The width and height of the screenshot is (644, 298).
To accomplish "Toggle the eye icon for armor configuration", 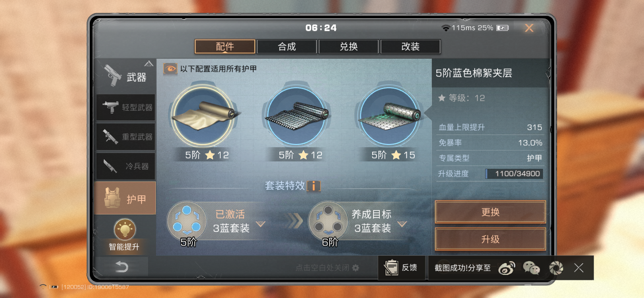I will [170, 68].
